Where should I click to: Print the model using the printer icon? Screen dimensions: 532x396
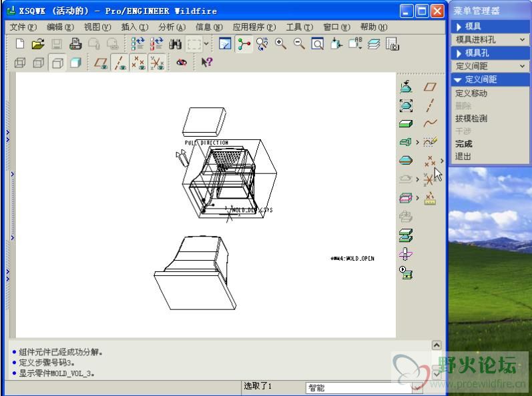pos(75,44)
